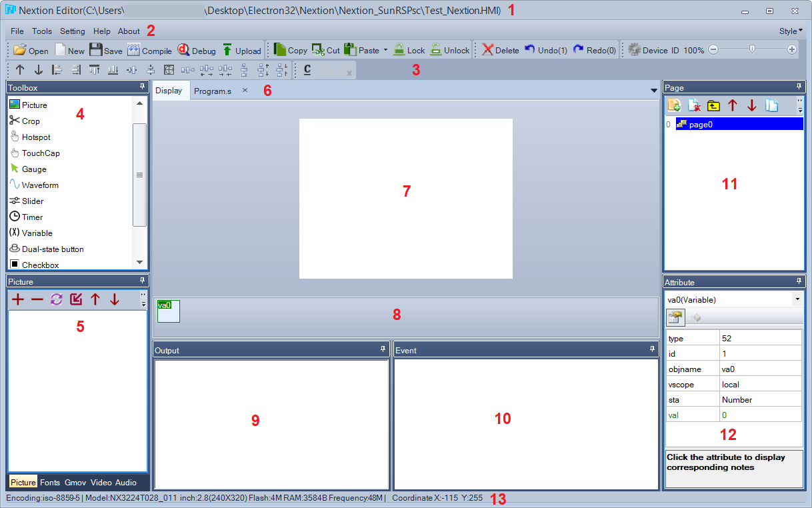The width and height of the screenshot is (812, 508).
Task: Switch to the Fonts resource tab
Action: pyautogui.click(x=50, y=482)
